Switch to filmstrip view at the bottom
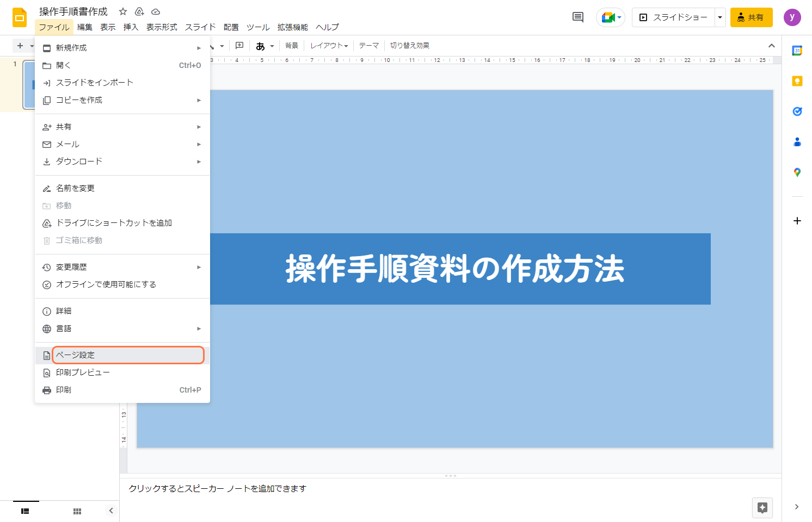This screenshot has width=812, height=522. [x=25, y=511]
